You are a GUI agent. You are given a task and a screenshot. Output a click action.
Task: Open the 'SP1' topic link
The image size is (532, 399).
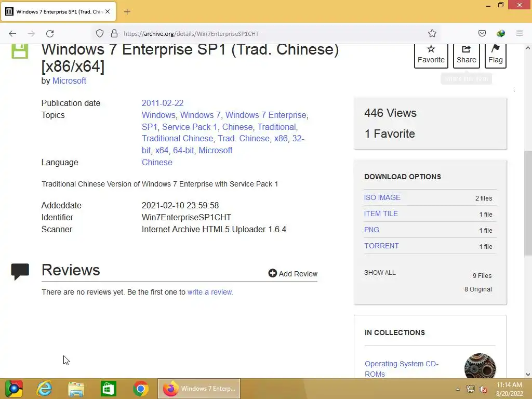150,127
